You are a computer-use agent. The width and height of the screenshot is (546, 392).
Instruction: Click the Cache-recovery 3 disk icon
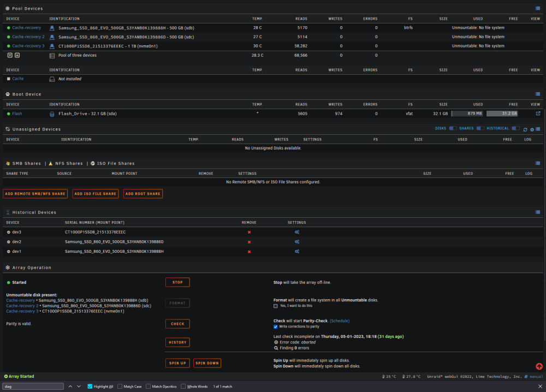click(x=52, y=46)
